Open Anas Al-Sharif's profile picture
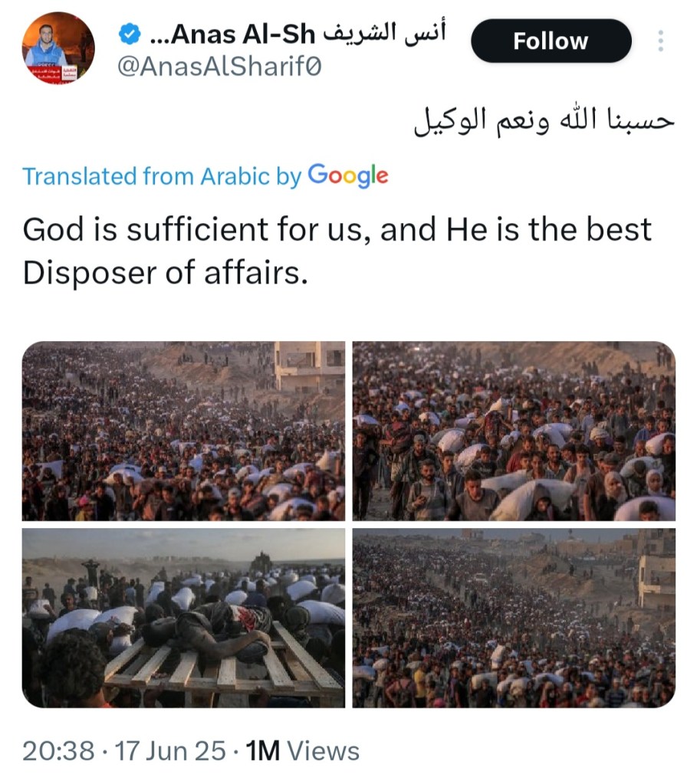 coord(58,48)
